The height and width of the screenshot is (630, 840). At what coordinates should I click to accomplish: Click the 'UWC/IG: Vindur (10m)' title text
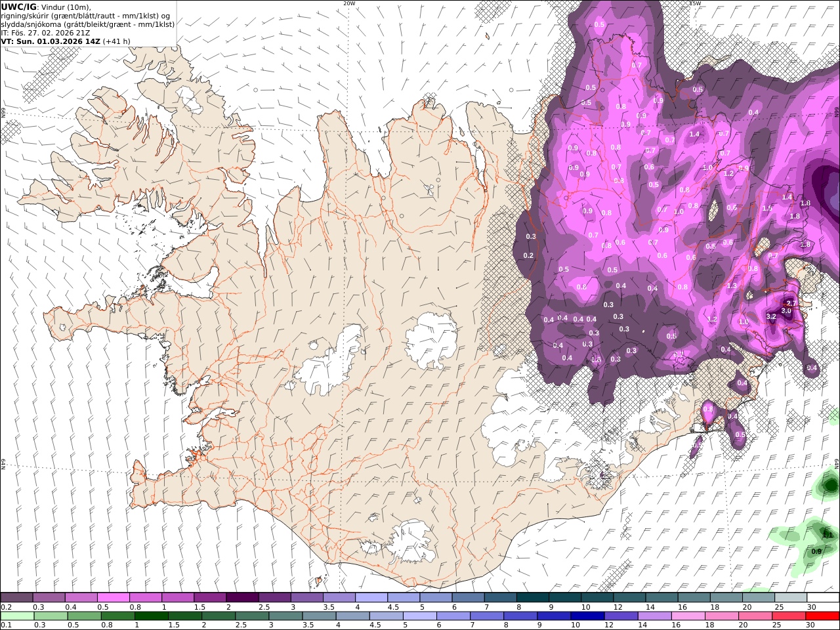point(46,7)
